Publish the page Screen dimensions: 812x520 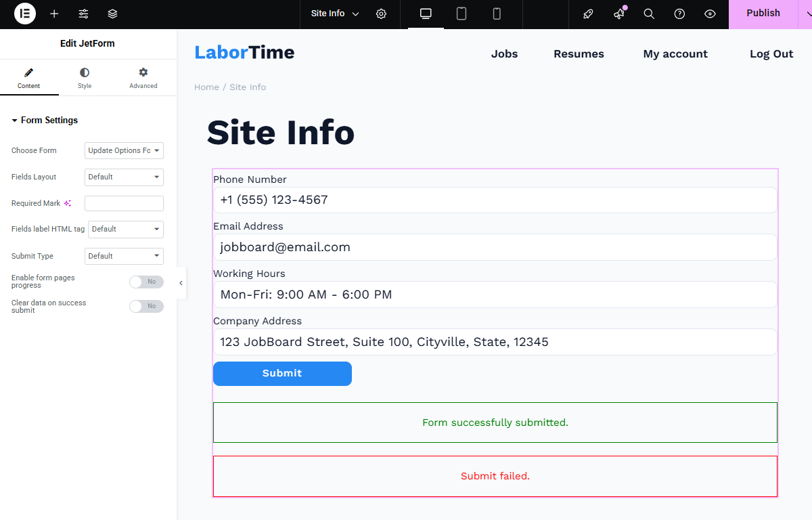(x=763, y=12)
